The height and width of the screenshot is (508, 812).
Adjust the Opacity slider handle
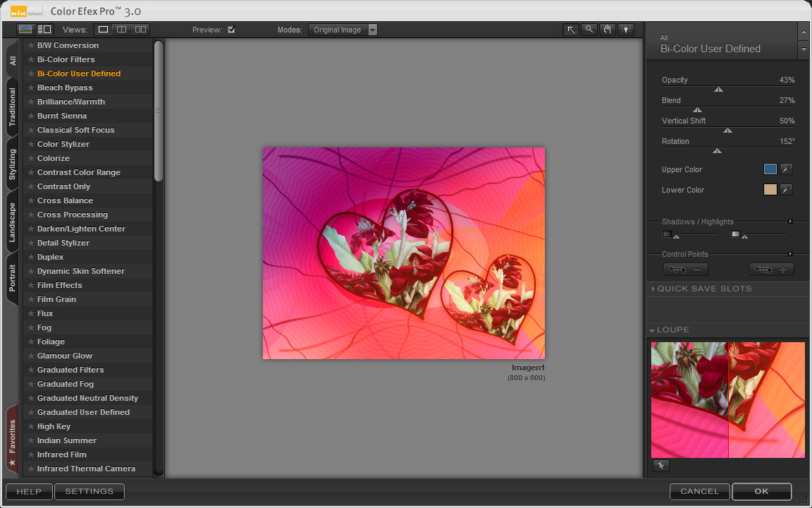[x=718, y=90]
